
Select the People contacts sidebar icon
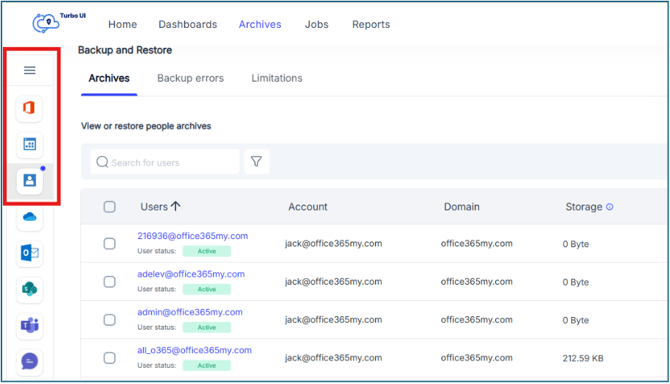coord(29,180)
